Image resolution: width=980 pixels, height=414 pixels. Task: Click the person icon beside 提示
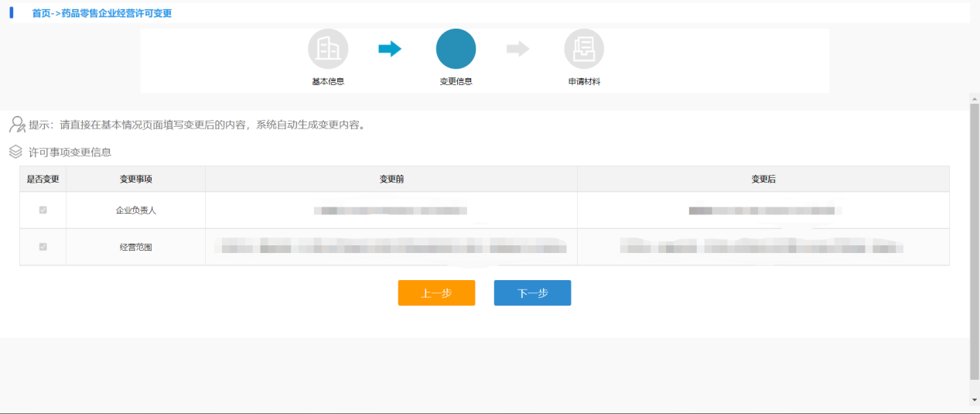[x=17, y=125]
